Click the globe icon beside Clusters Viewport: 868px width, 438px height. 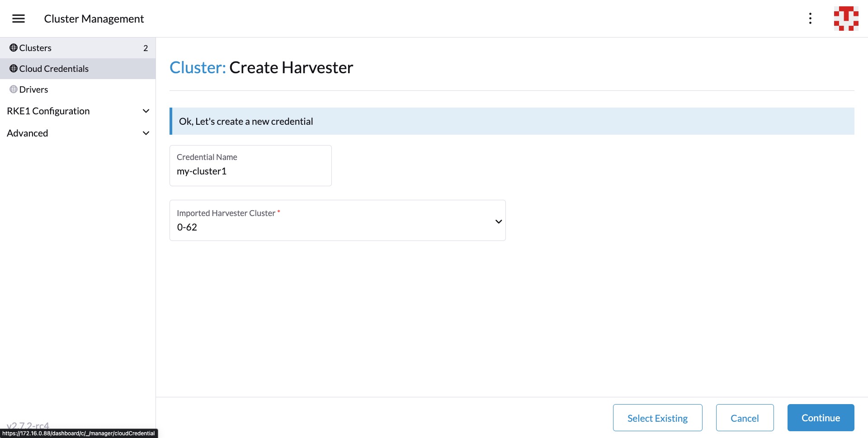coord(14,48)
